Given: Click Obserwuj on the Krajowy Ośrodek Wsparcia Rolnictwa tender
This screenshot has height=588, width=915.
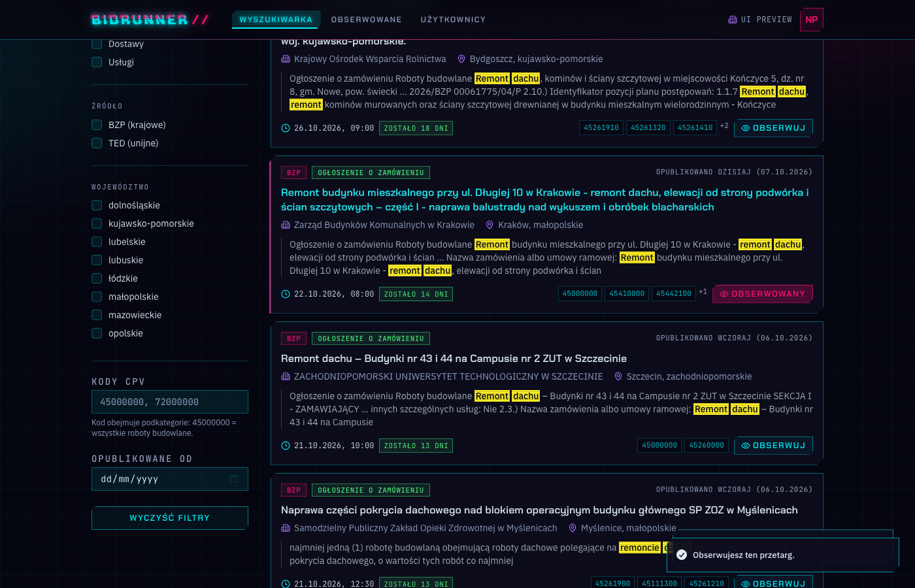Looking at the screenshot, I should 774,128.
